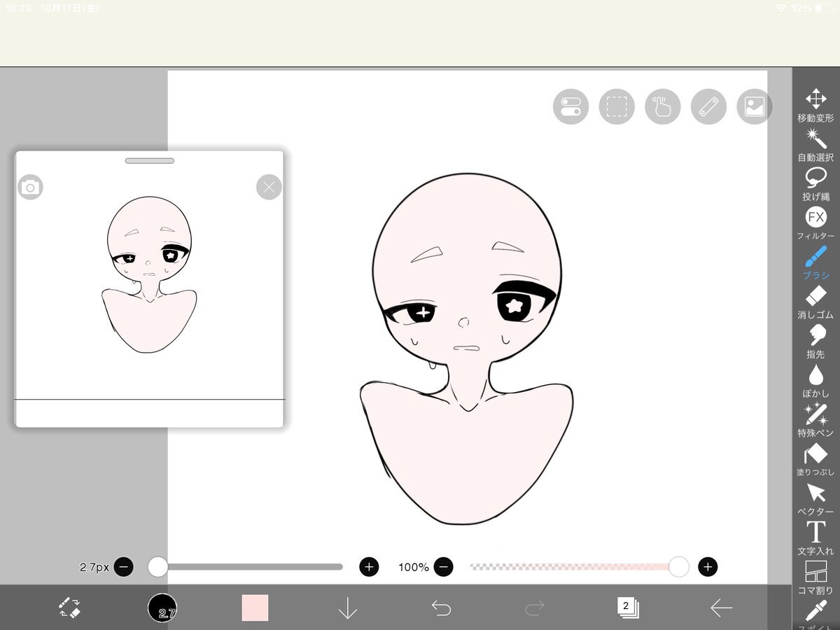Decrease opacity with the minus button

pyautogui.click(x=444, y=567)
